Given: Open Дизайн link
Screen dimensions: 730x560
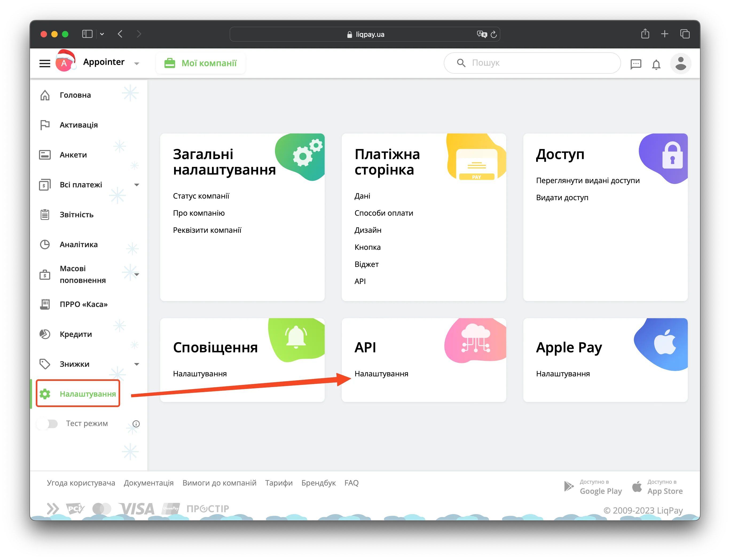Looking at the screenshot, I should 367,230.
